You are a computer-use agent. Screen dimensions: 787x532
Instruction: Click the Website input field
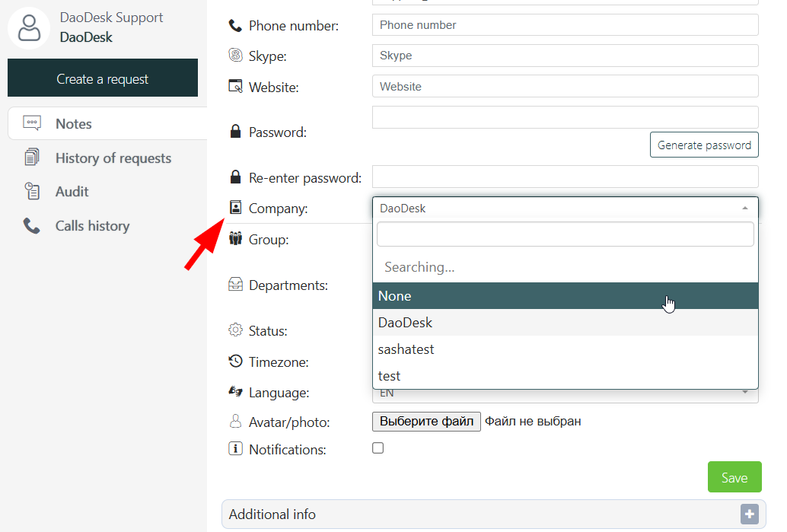[566, 86]
